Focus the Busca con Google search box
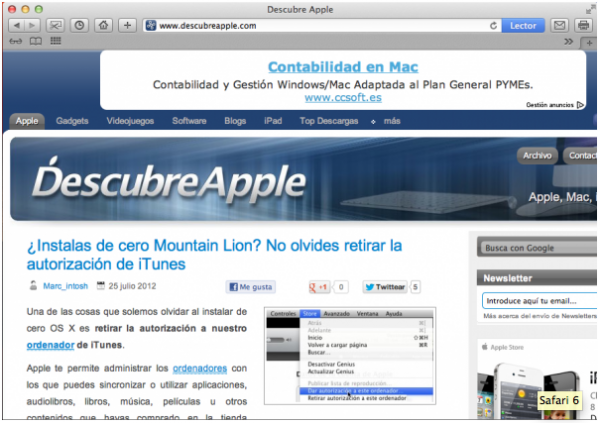600x423 pixels. [538, 248]
